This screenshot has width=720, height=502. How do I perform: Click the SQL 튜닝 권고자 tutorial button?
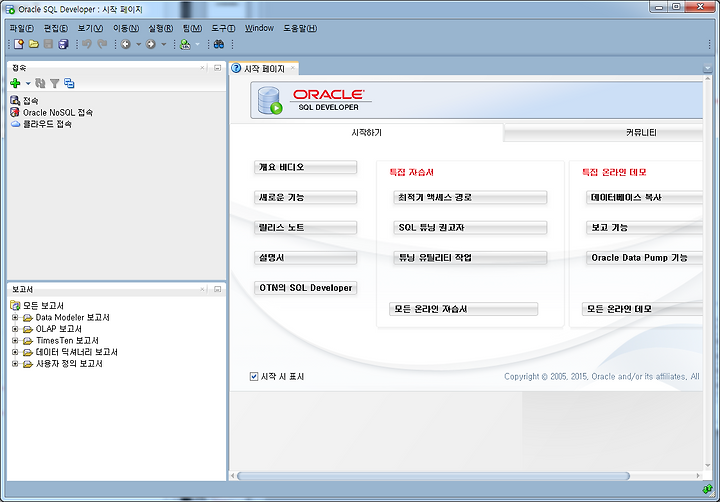470,227
